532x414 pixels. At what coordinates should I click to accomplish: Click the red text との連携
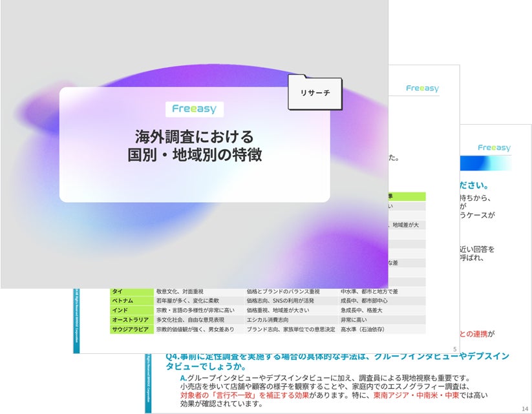click(474, 334)
